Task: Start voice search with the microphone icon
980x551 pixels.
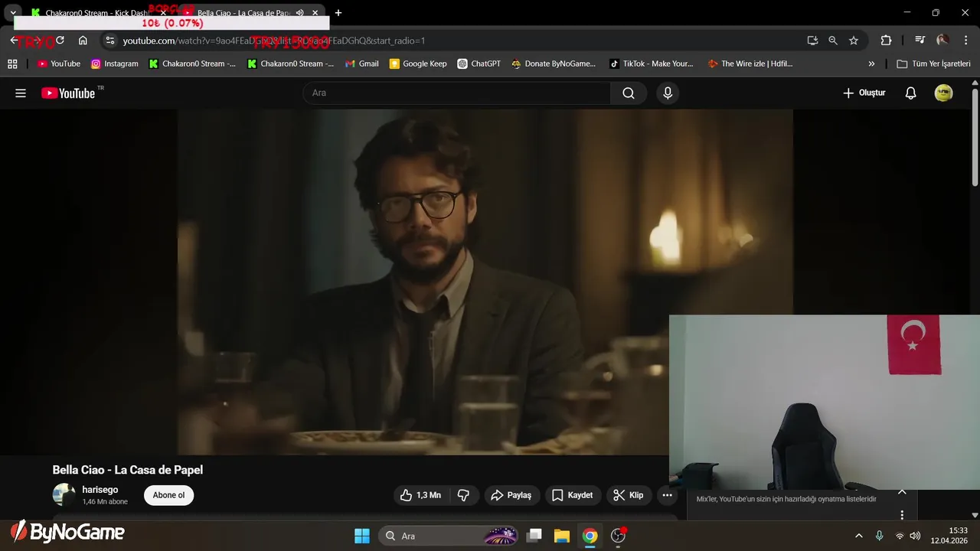Action: [x=668, y=93]
